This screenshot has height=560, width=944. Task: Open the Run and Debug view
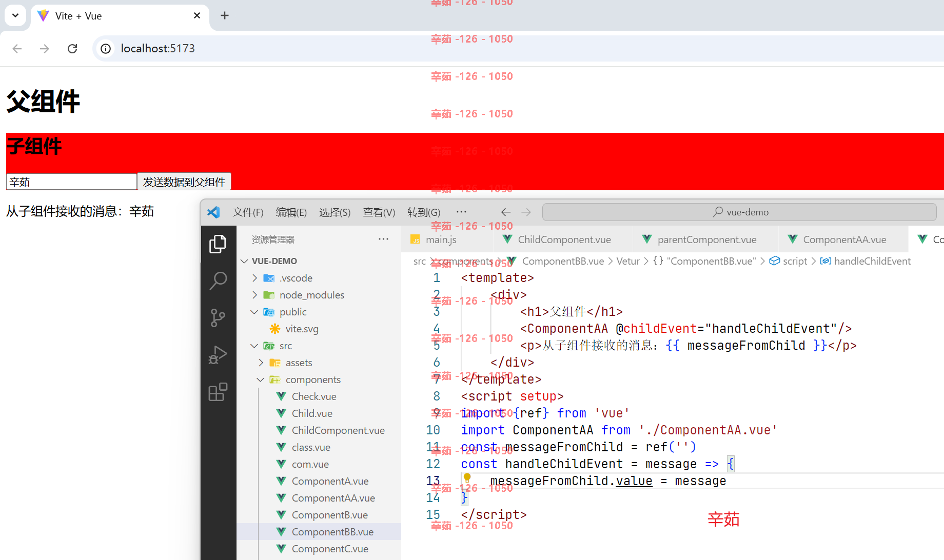point(218,355)
